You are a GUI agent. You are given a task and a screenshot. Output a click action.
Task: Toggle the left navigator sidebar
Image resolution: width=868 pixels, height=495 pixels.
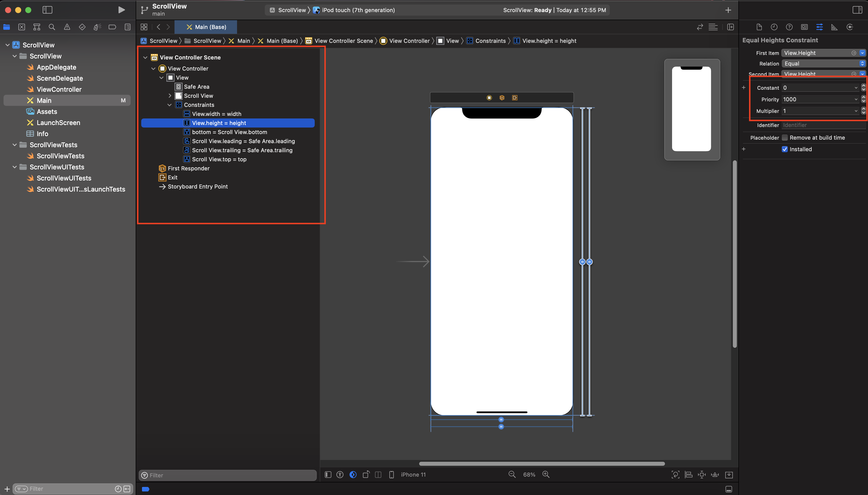click(47, 10)
